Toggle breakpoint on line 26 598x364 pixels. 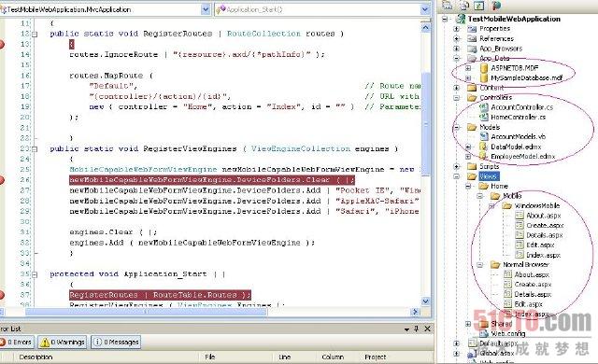tap(2, 180)
